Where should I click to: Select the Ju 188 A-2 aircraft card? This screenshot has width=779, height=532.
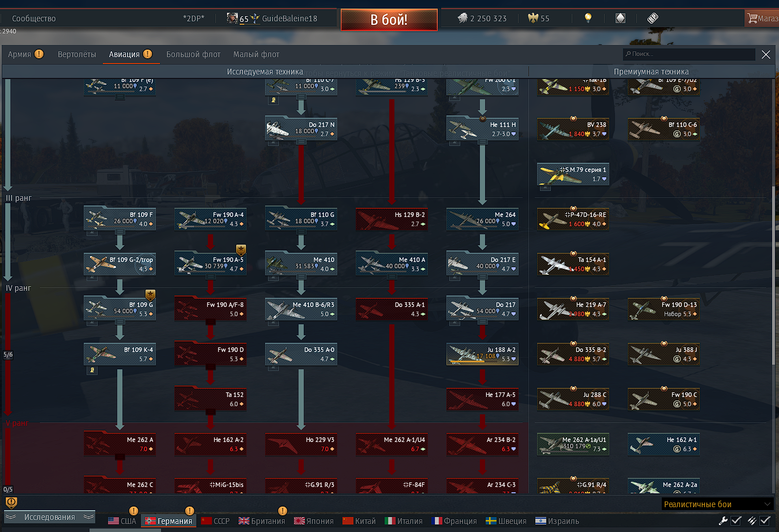point(483,354)
